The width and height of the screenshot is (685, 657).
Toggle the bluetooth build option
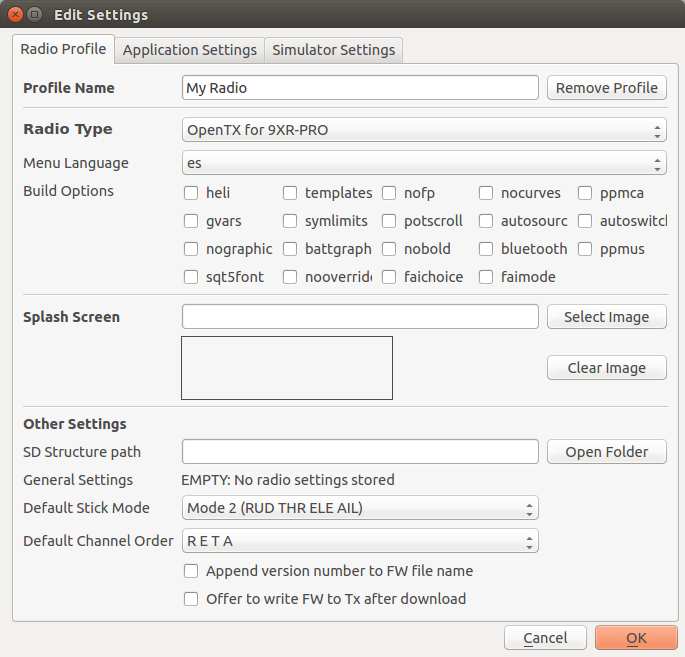tap(486, 249)
